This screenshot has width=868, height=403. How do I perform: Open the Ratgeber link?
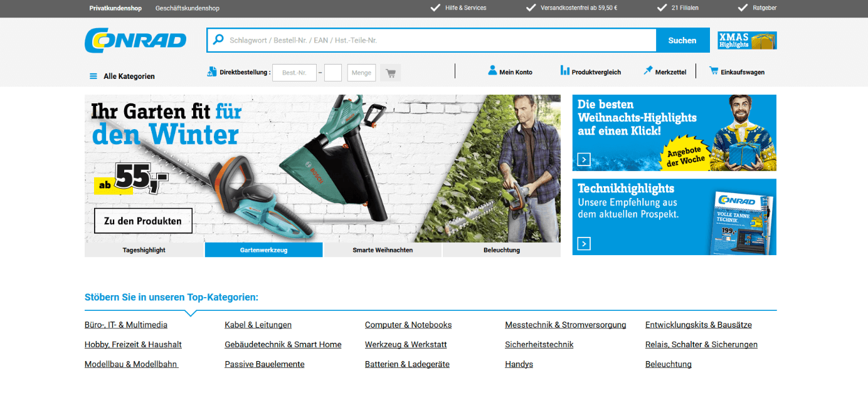[x=765, y=8]
